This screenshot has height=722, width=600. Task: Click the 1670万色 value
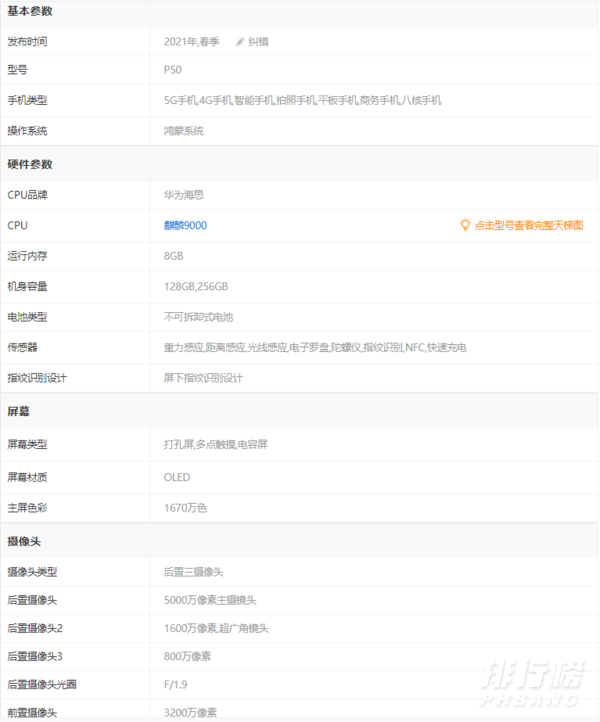click(x=186, y=508)
